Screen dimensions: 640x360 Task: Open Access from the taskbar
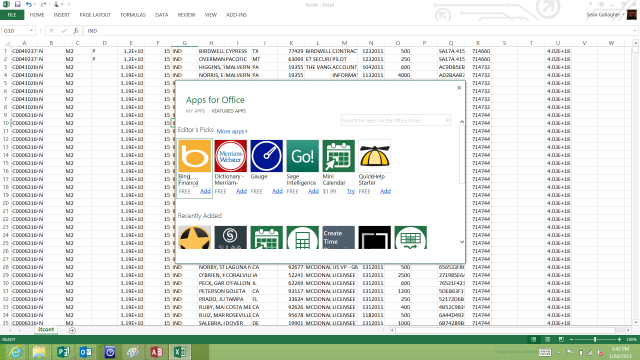tap(156, 352)
